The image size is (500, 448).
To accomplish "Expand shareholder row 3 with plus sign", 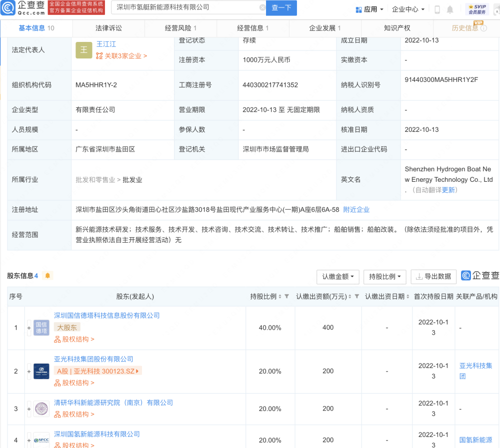I will [x=29, y=409].
